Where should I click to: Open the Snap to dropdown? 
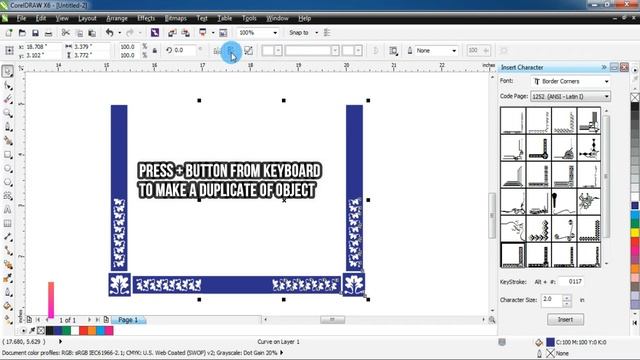[x=316, y=33]
